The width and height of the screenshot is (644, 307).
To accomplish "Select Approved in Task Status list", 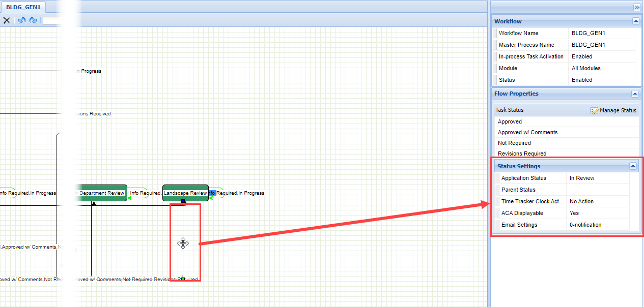I will pos(510,122).
